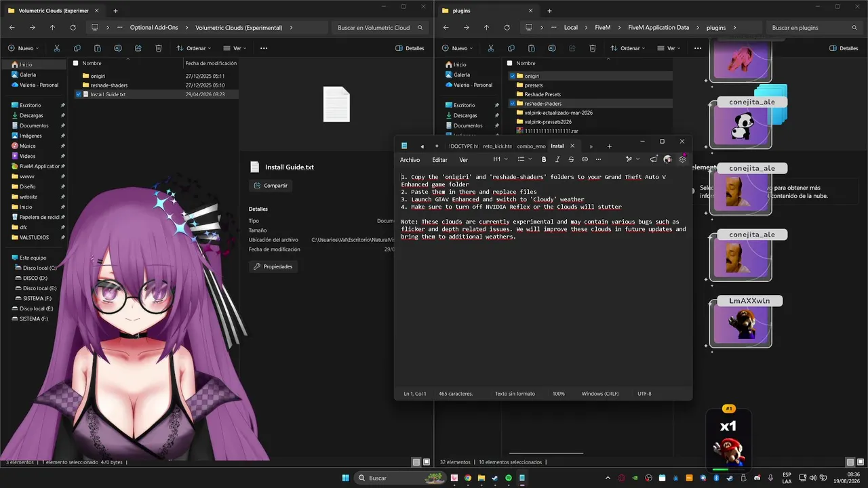Switch to the !DOCTYPE Notepad tab

coord(463,146)
